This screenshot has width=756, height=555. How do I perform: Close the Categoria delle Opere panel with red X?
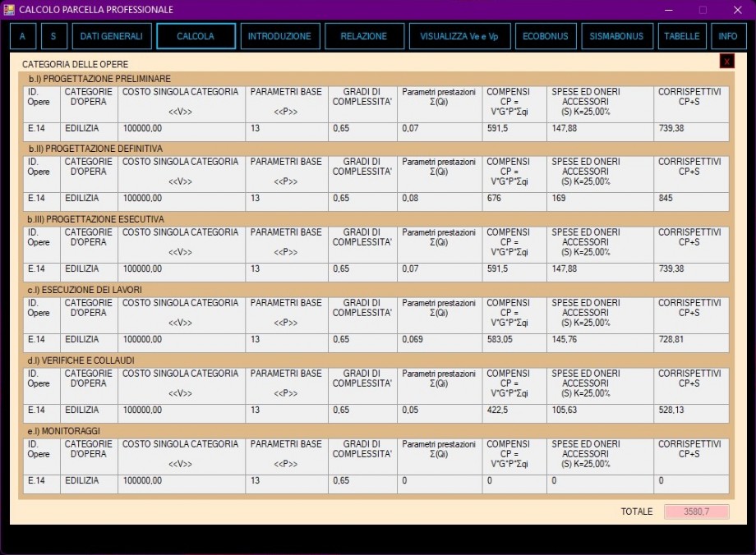[727, 62]
